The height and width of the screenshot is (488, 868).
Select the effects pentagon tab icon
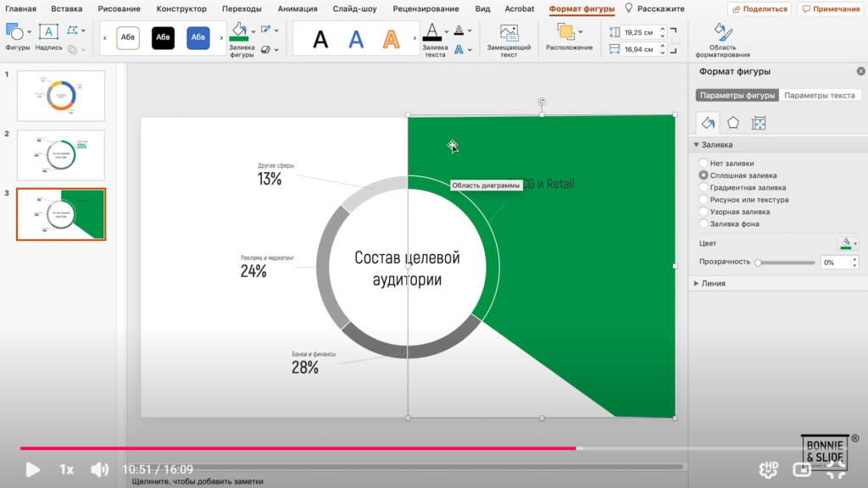click(x=733, y=123)
